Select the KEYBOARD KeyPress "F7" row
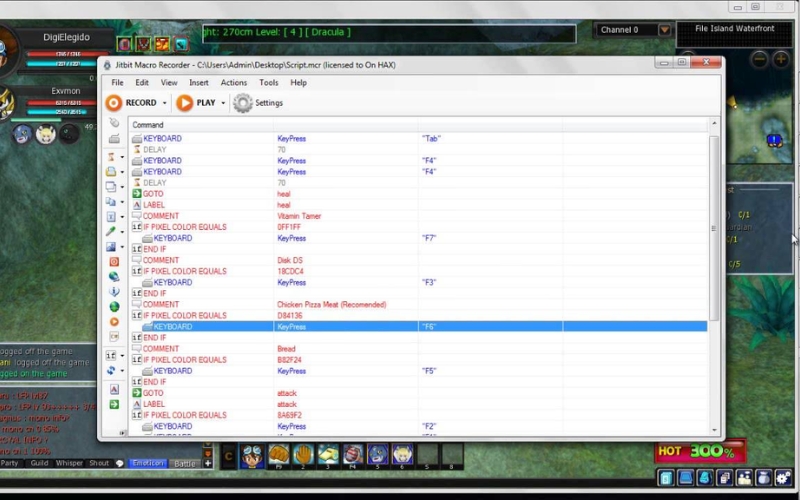This screenshot has height=500, width=800. 418,238
